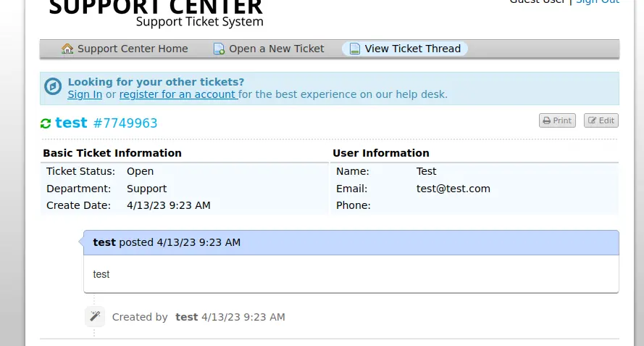The image size is (644, 346).
Task: Click the Sign Out link at the top
Action: coord(598,2)
